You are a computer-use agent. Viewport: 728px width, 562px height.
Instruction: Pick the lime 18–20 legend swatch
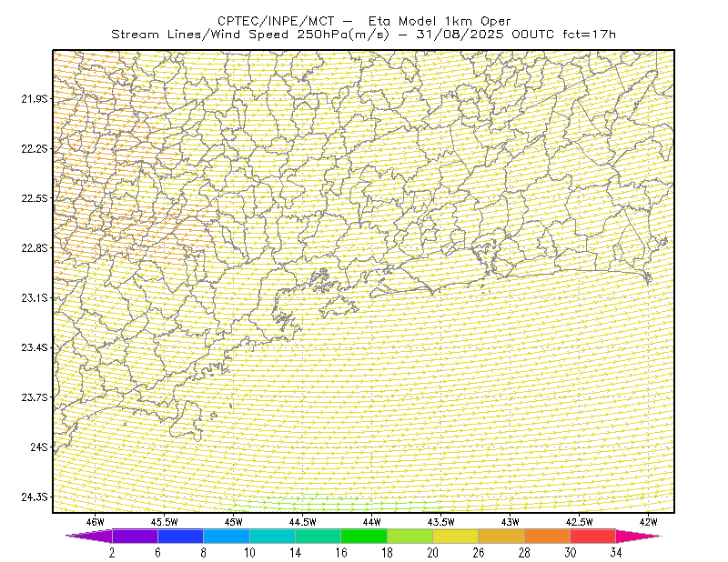point(409,536)
